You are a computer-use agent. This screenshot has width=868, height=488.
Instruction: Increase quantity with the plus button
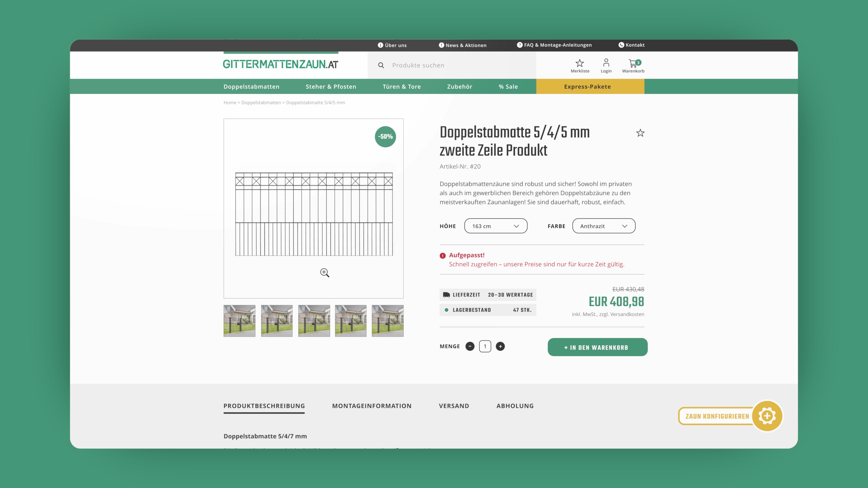500,346
